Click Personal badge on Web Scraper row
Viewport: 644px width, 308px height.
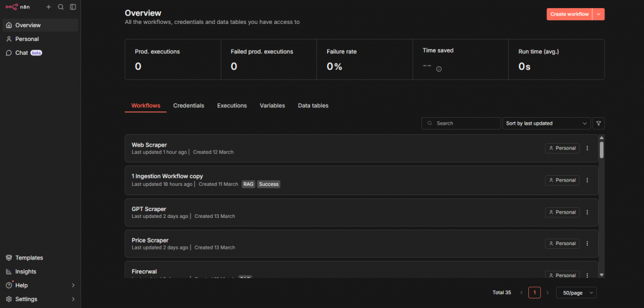point(562,148)
